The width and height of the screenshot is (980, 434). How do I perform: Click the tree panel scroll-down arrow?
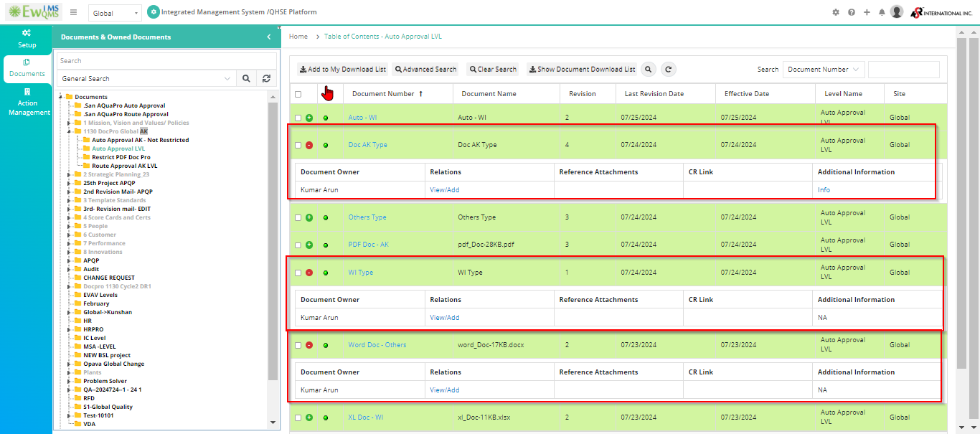click(x=273, y=423)
